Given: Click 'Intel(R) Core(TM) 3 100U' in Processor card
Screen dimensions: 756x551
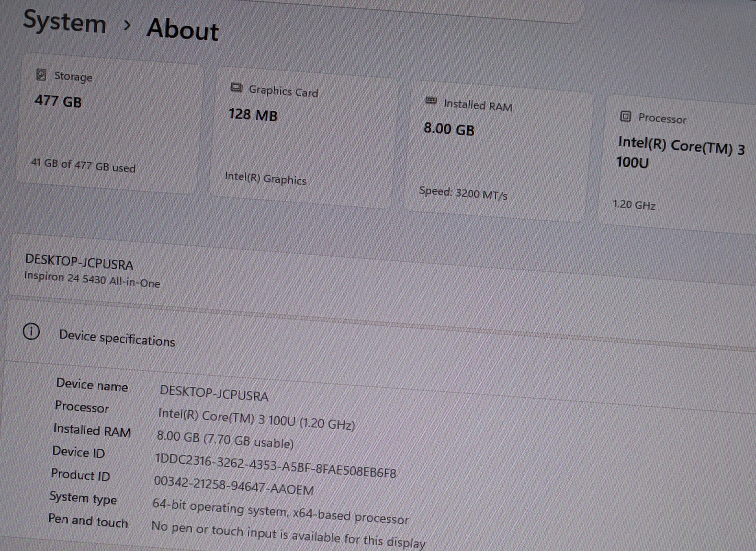Looking at the screenshot, I should coord(680,153).
